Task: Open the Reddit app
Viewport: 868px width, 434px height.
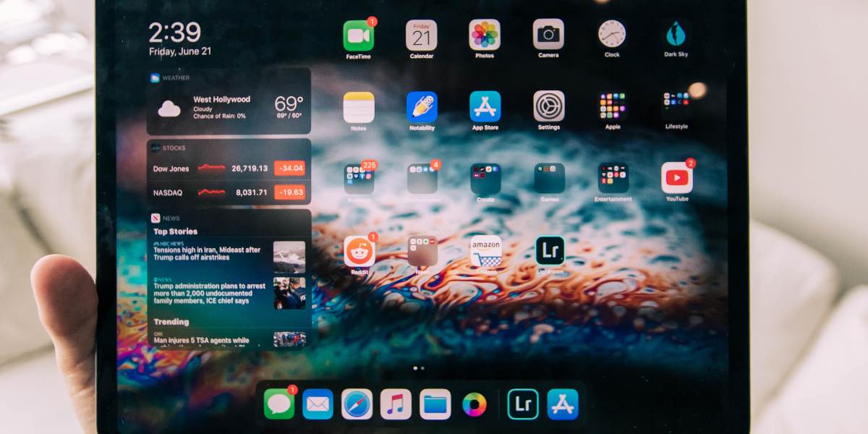Action: (359, 252)
